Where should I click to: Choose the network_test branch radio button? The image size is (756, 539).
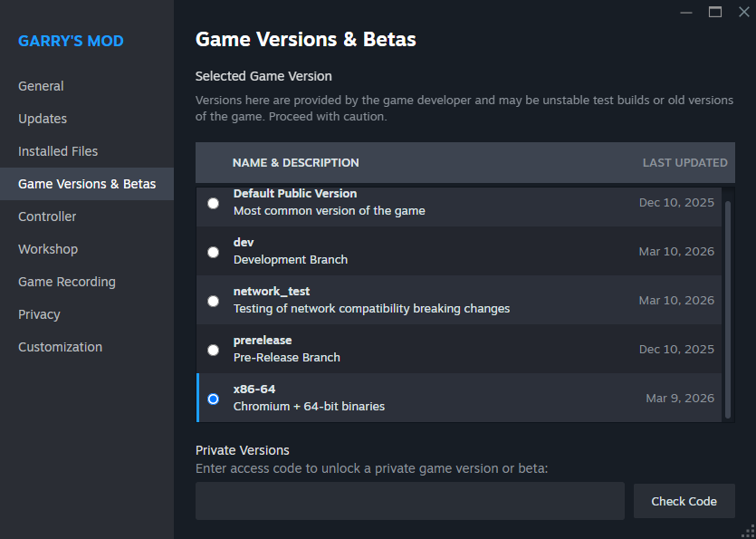tap(213, 301)
